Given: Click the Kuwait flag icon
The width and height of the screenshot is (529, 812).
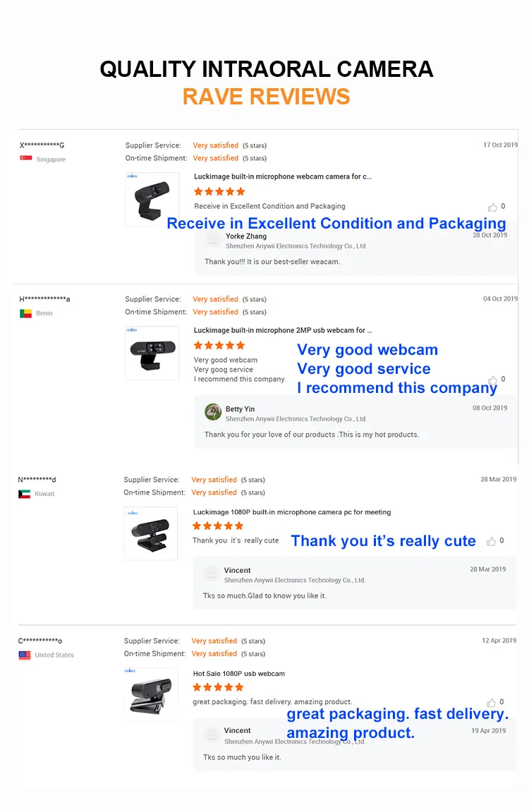Looking at the screenshot, I should (x=24, y=494).
